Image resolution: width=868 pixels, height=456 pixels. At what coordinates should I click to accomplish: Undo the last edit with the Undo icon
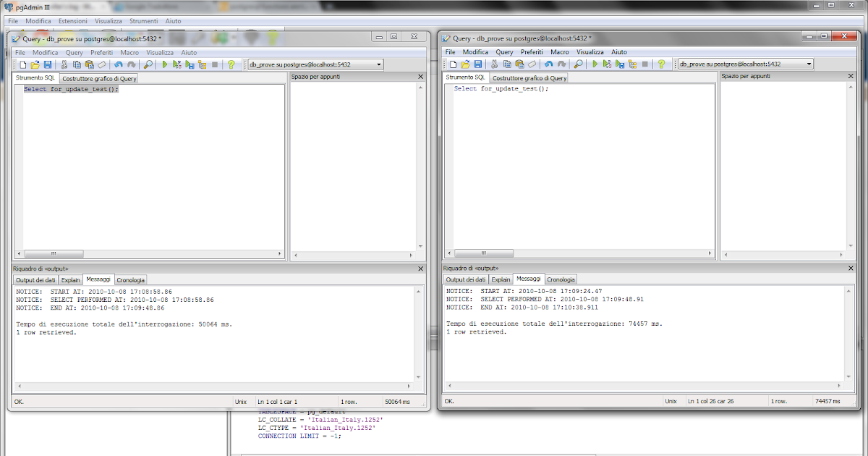(x=119, y=64)
